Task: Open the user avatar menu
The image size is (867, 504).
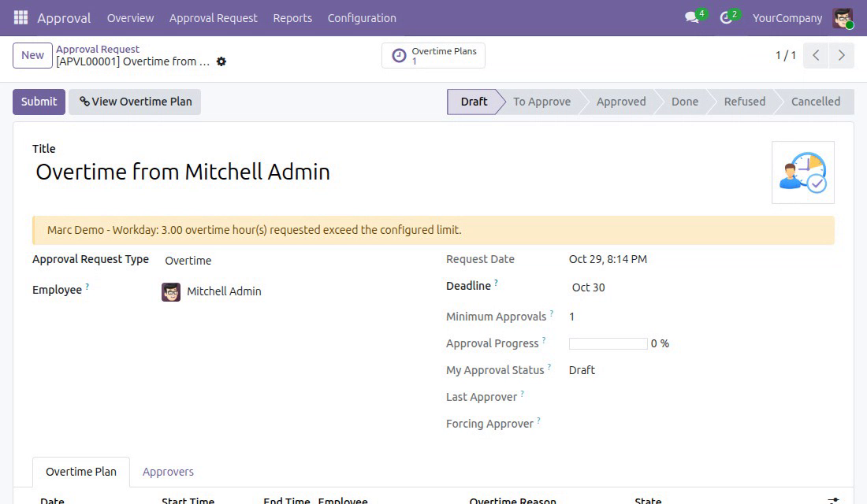Action: (x=843, y=18)
